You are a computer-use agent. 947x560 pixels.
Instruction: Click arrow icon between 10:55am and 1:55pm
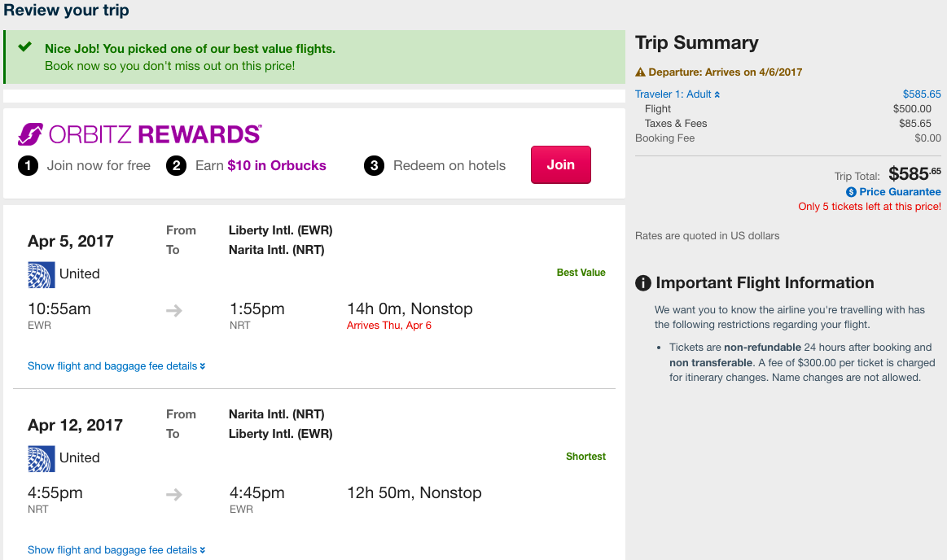[x=174, y=311]
